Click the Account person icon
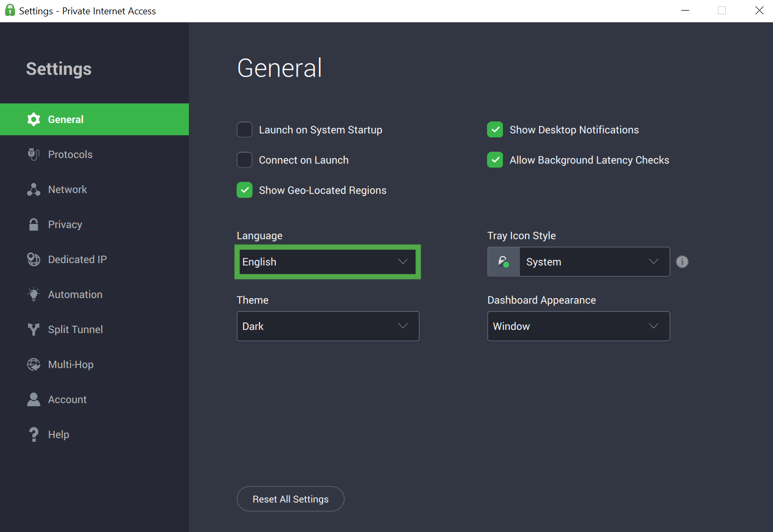Screen dimensions: 773x532 [33, 399]
